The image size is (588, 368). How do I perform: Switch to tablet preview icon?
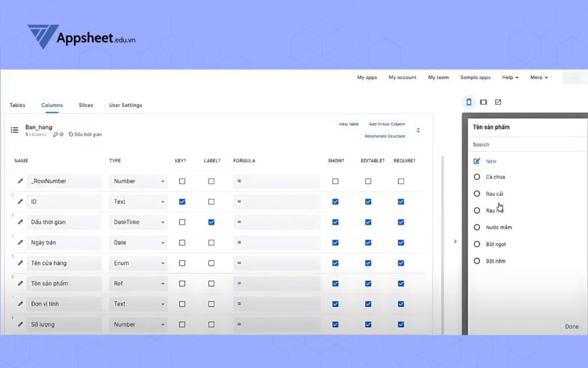pyautogui.click(x=483, y=102)
